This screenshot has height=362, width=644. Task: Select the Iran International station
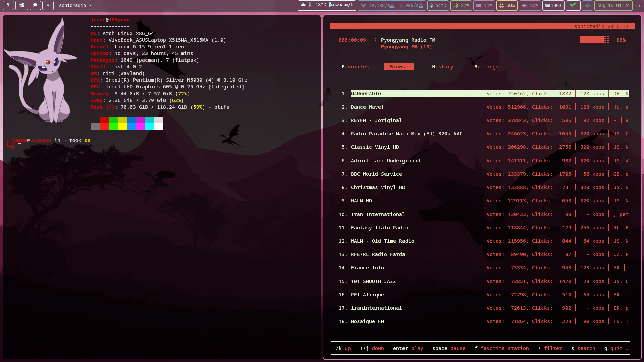point(484,214)
